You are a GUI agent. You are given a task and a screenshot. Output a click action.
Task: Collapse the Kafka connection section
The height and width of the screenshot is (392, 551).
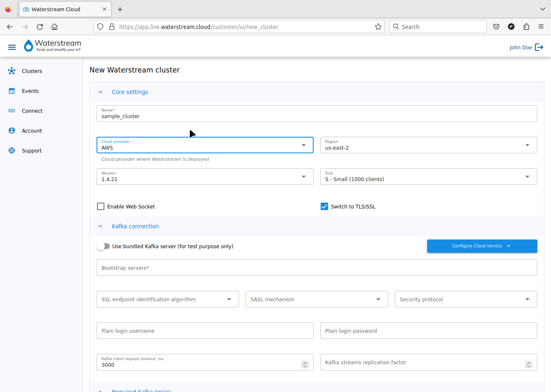[x=100, y=226]
